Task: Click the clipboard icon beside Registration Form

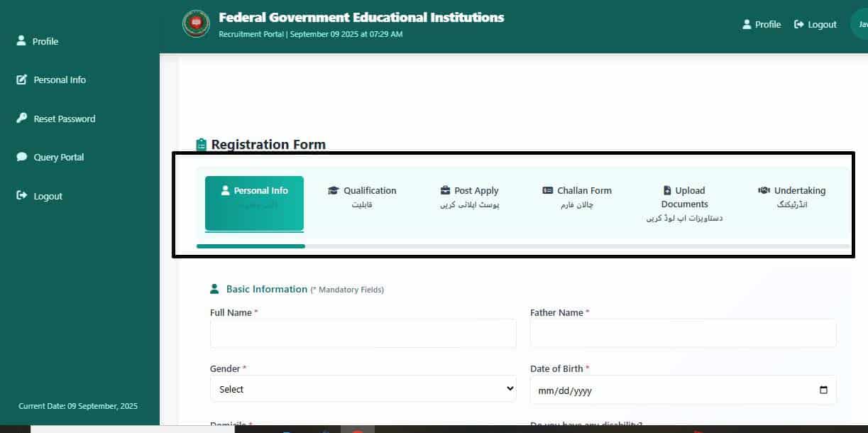Action: click(202, 145)
